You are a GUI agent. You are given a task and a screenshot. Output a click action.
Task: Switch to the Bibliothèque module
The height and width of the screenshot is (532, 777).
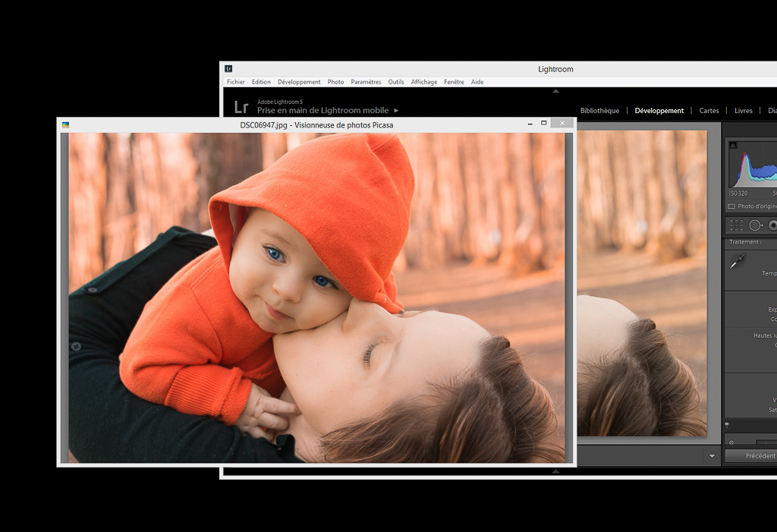click(x=599, y=111)
